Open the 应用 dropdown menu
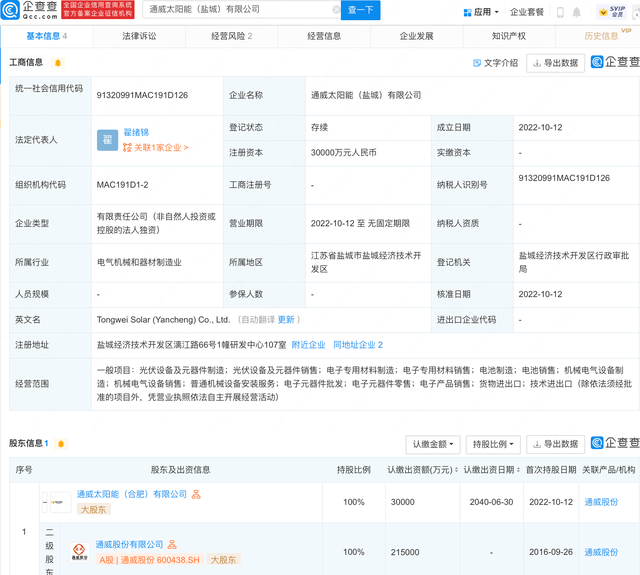The height and width of the screenshot is (575, 640). coord(481,12)
